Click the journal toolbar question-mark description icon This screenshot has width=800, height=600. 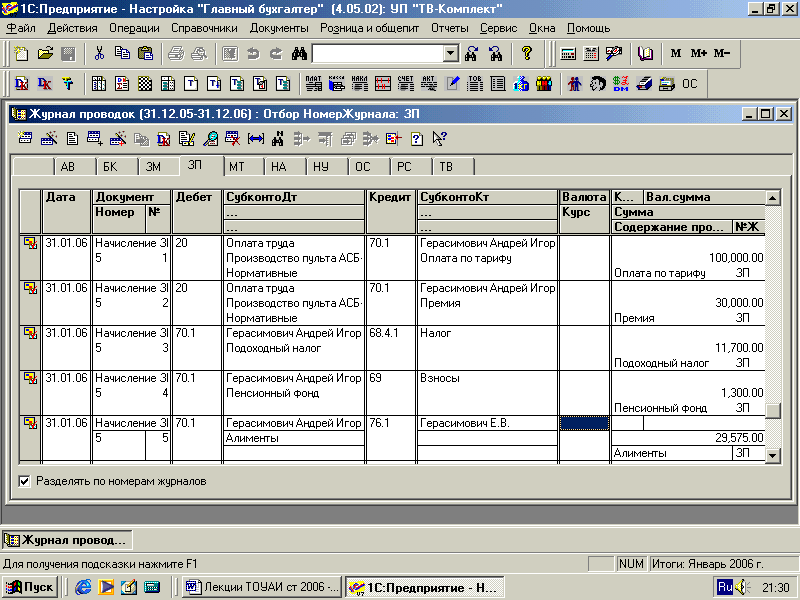(x=417, y=138)
